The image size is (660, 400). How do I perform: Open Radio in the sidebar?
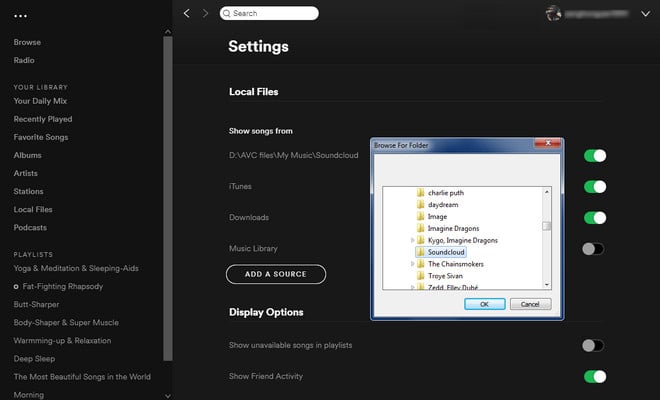coord(24,60)
